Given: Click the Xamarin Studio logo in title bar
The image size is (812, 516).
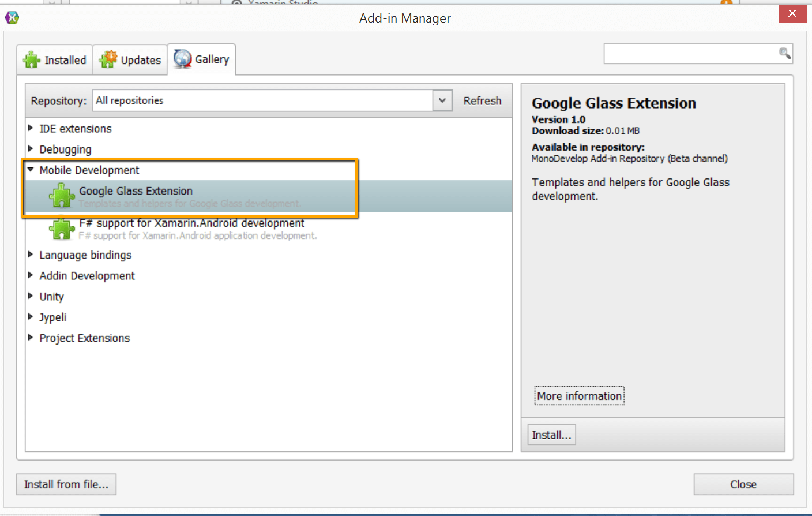Looking at the screenshot, I should click(12, 18).
